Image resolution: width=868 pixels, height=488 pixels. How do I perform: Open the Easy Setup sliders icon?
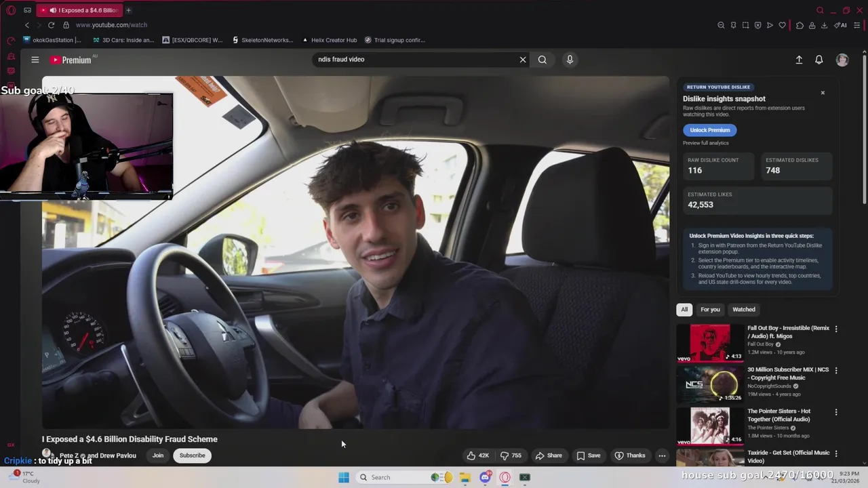tap(858, 25)
